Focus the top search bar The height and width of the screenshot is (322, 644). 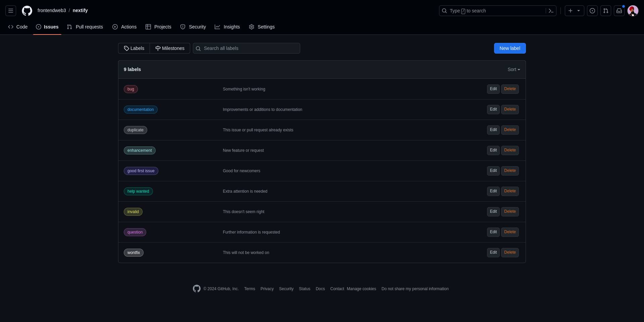[x=498, y=11]
